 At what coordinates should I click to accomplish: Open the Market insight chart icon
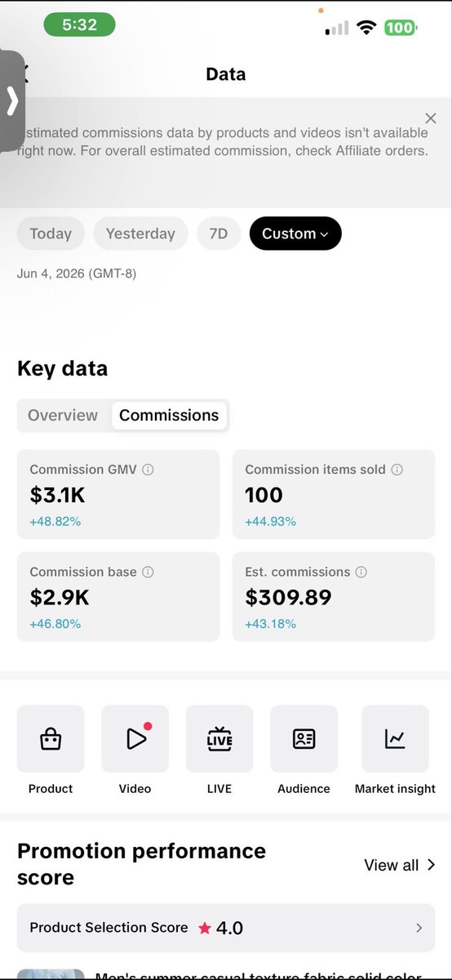tap(395, 739)
